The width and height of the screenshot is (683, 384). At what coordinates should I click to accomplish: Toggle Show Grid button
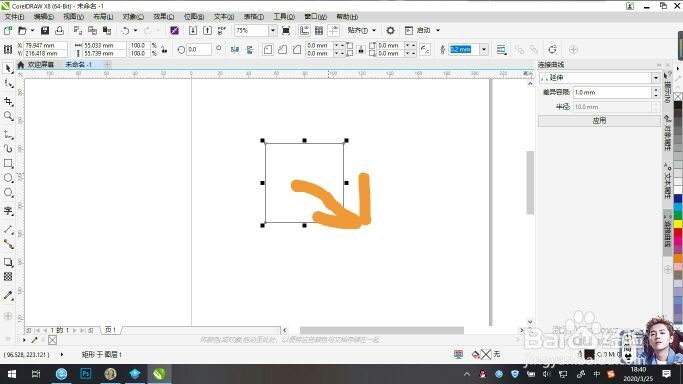[x=319, y=30]
